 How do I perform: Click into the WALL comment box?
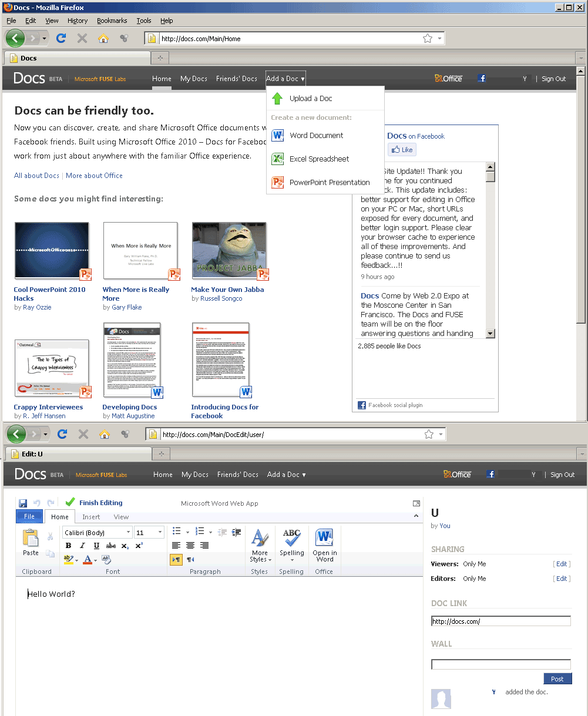point(501,664)
